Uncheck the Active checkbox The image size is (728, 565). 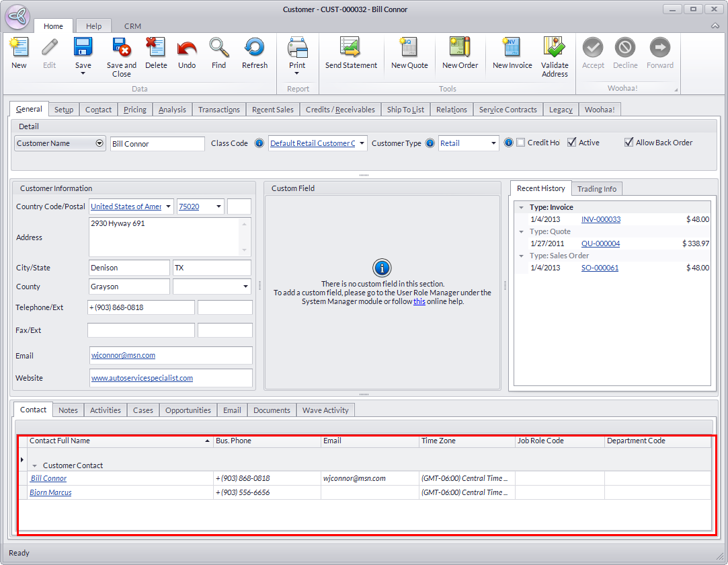coord(572,143)
